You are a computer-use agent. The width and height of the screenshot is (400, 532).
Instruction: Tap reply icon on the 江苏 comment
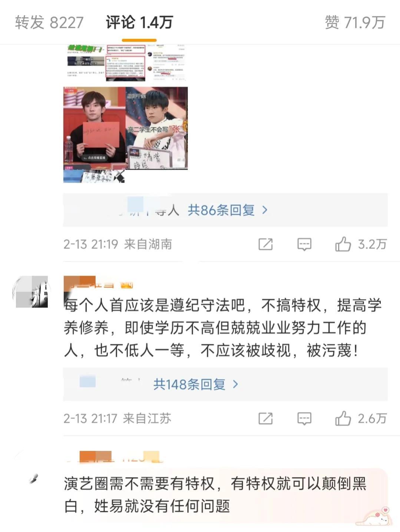click(x=304, y=419)
